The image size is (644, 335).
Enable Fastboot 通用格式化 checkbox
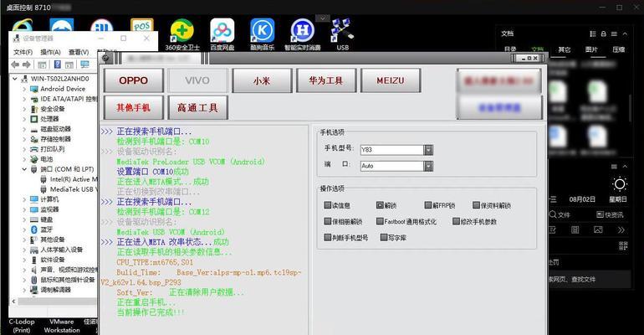[380, 221]
